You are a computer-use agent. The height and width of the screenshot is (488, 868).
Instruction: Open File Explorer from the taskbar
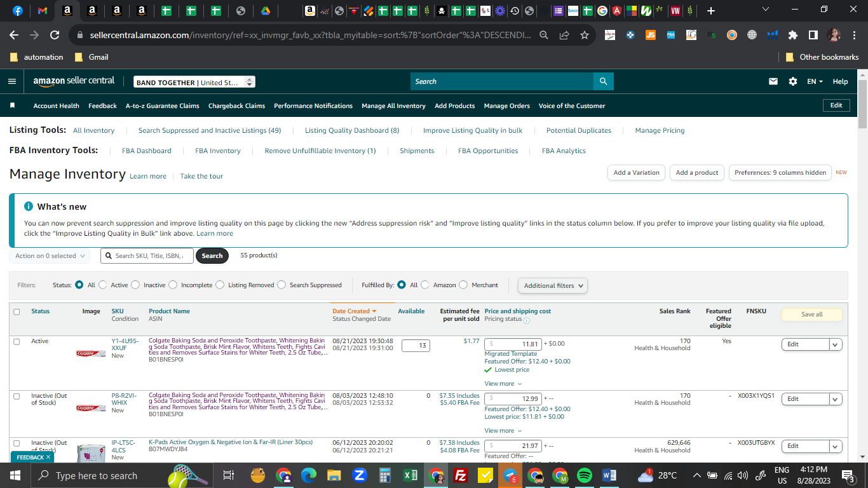click(x=334, y=475)
